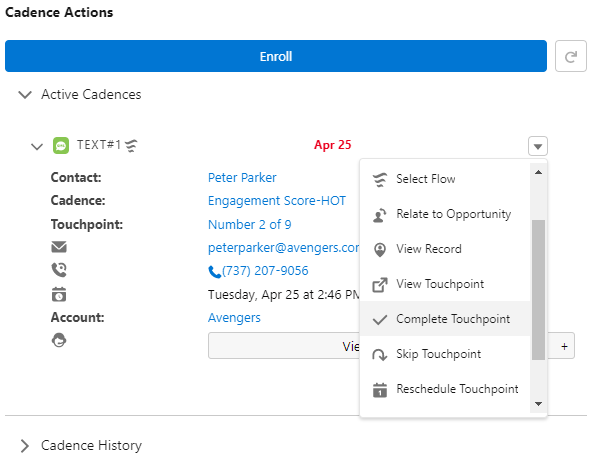This screenshot has height=468, width=593.
Task: Click the phone call icon in details
Action: point(59,270)
